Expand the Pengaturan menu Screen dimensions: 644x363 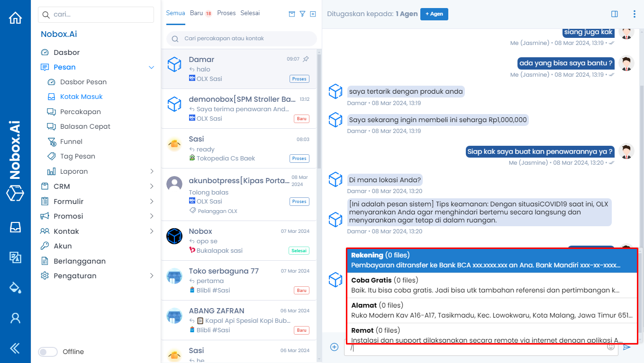(x=152, y=276)
